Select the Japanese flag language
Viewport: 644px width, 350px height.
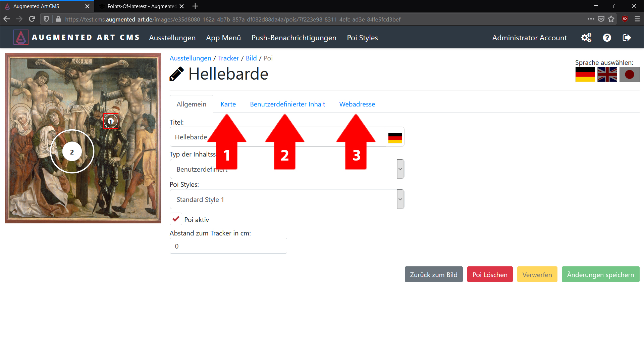pyautogui.click(x=629, y=74)
